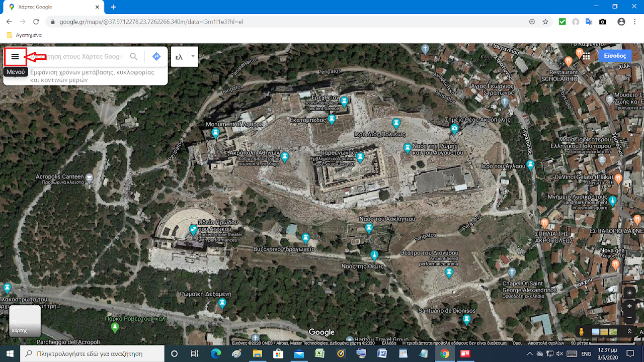Open Excel from the taskbar
The width and height of the screenshot is (644, 362).
319,353
